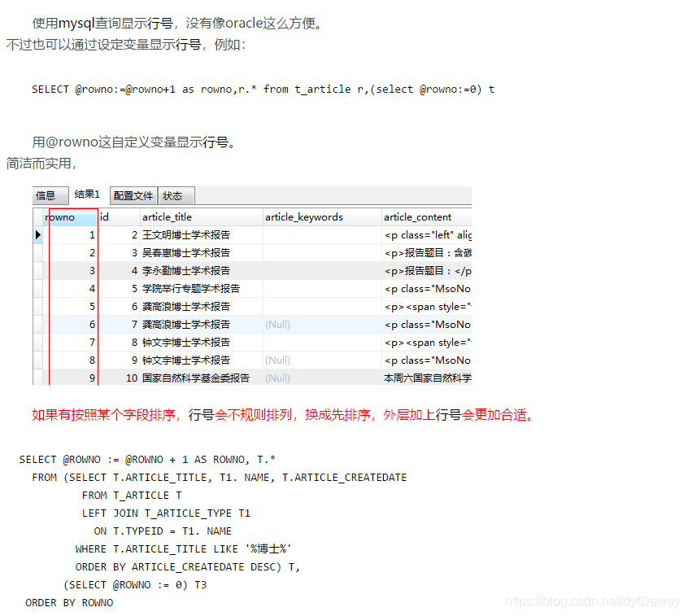The height and width of the screenshot is (616, 688).
Task: Click the red sorting warning sentence
Action: (x=282, y=414)
